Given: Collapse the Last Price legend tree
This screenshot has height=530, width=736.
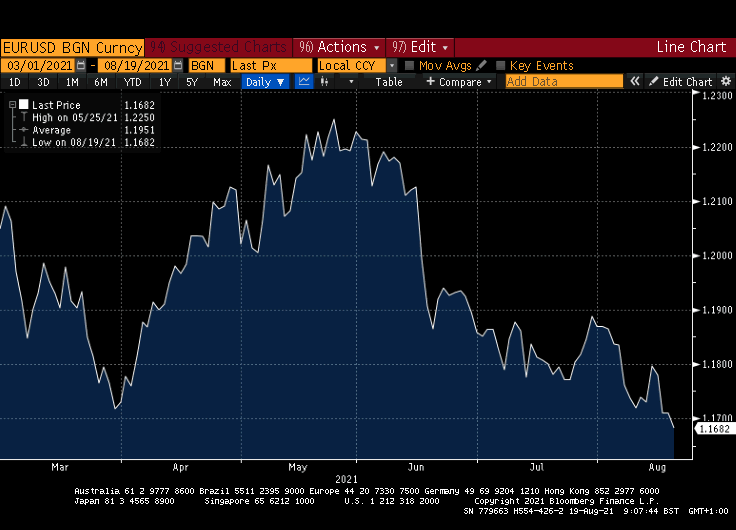Looking at the screenshot, I should (x=11, y=104).
